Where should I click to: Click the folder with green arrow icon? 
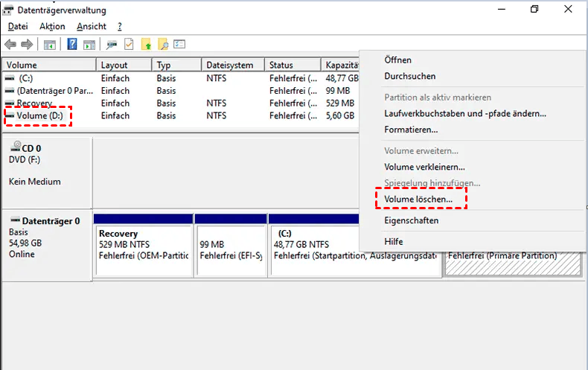146,45
